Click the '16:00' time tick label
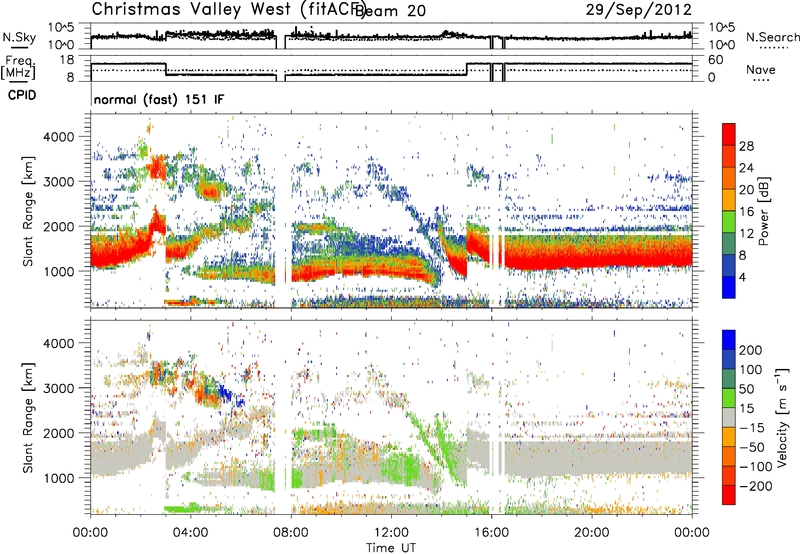This screenshot has height=554, width=800. (491, 532)
